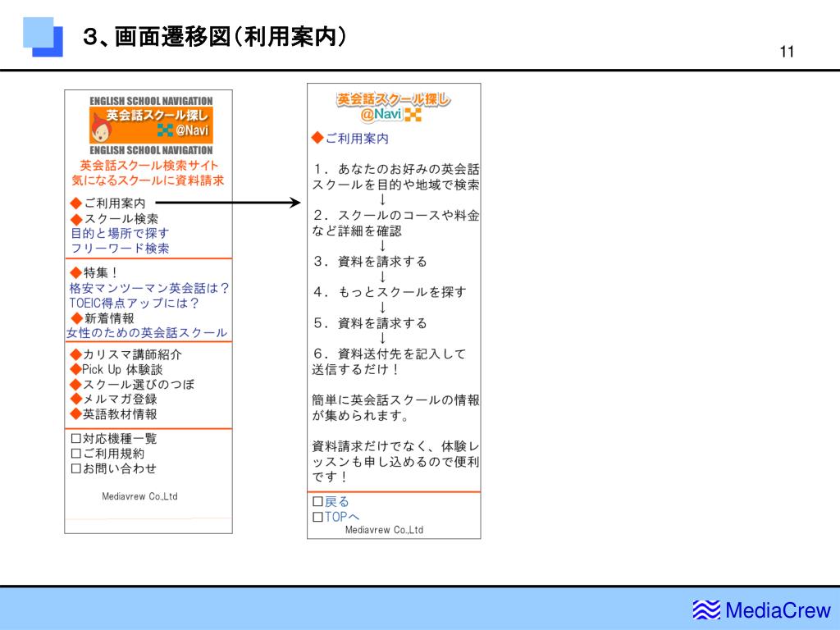Click 資料請求だけでなく paragraph text

(396, 461)
